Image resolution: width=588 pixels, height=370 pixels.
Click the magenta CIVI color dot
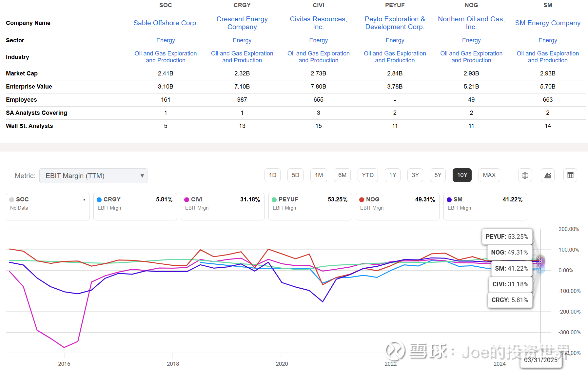pyautogui.click(x=187, y=200)
